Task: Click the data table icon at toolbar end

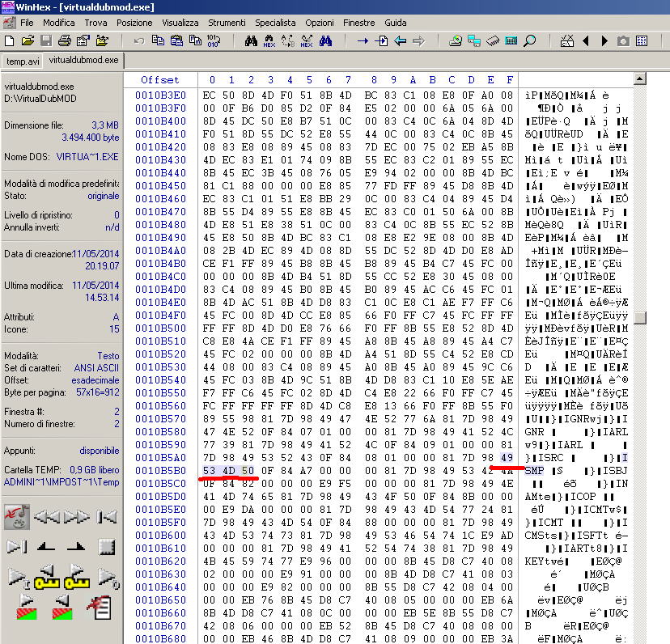Action: click(642, 41)
